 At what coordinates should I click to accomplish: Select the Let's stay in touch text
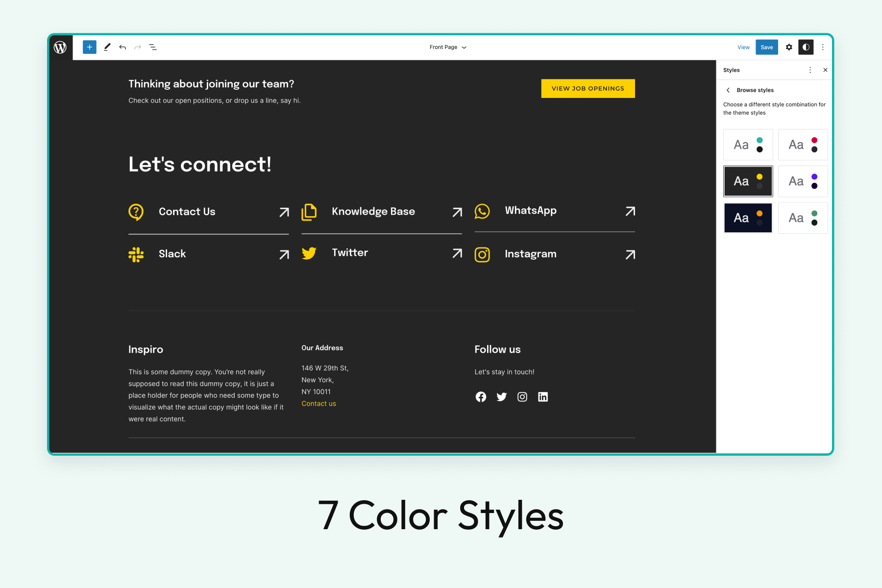pyautogui.click(x=504, y=372)
